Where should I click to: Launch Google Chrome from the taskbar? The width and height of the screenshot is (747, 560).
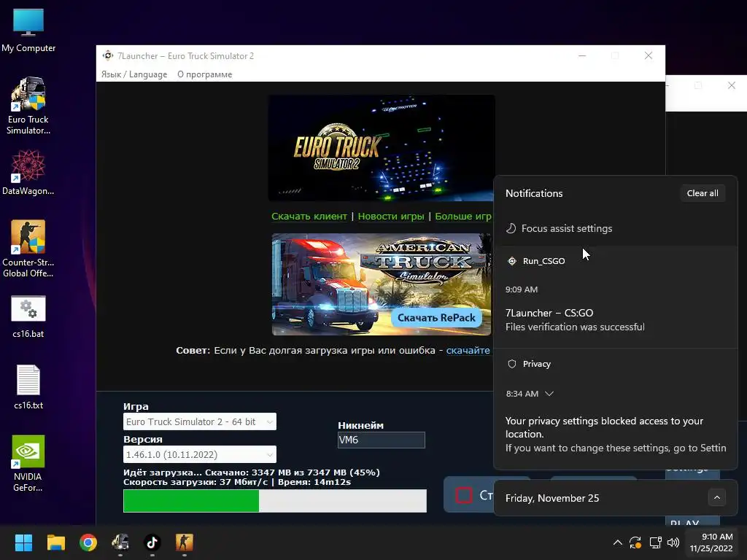pyautogui.click(x=88, y=542)
